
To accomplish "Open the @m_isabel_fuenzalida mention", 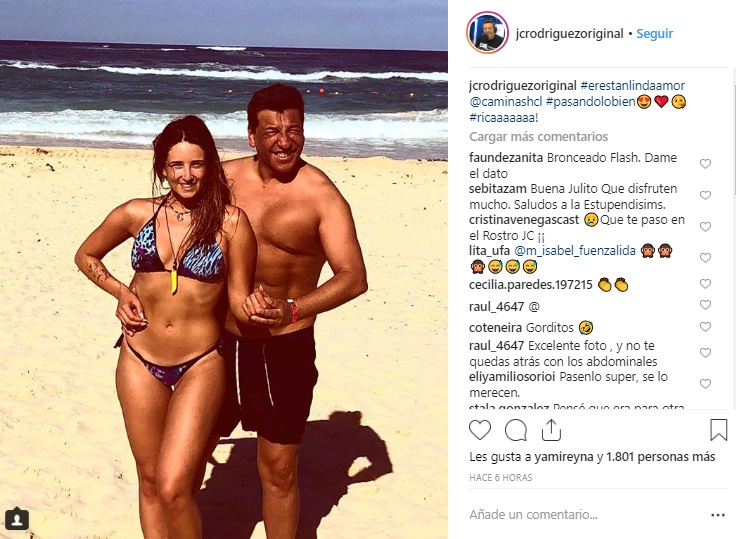I will [x=575, y=251].
